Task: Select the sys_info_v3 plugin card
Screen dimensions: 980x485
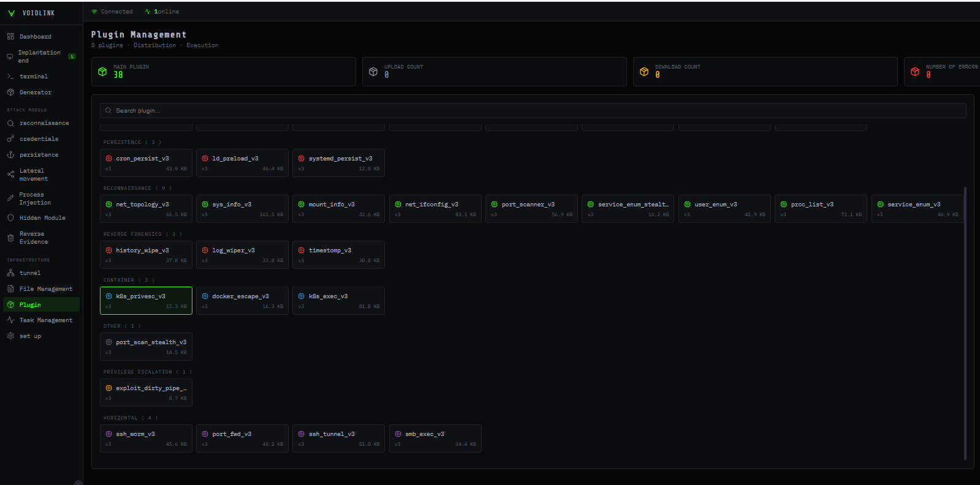Action: 242,209
